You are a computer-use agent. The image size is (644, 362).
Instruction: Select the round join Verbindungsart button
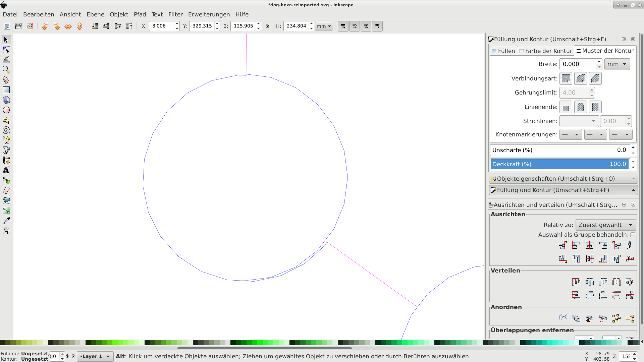point(580,79)
